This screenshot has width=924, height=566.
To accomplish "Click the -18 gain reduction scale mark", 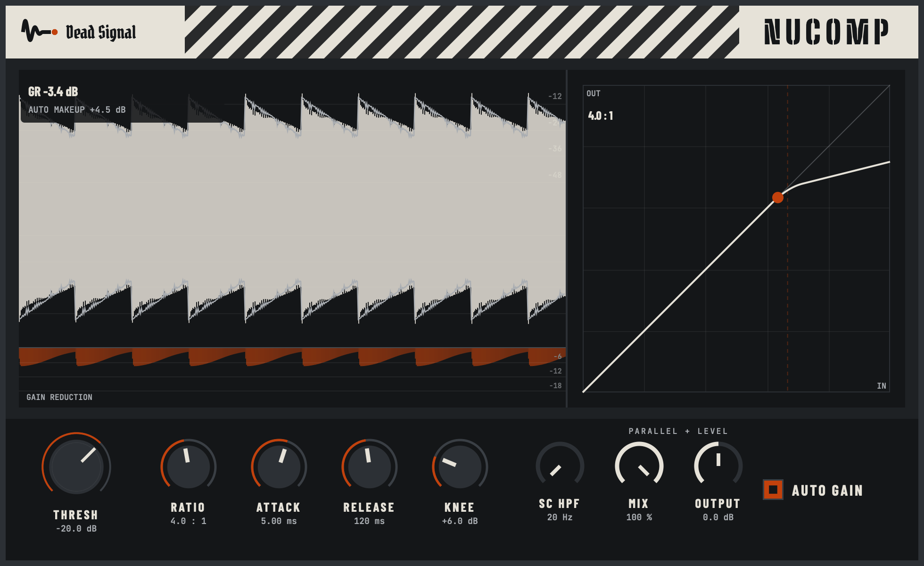I will (555, 386).
